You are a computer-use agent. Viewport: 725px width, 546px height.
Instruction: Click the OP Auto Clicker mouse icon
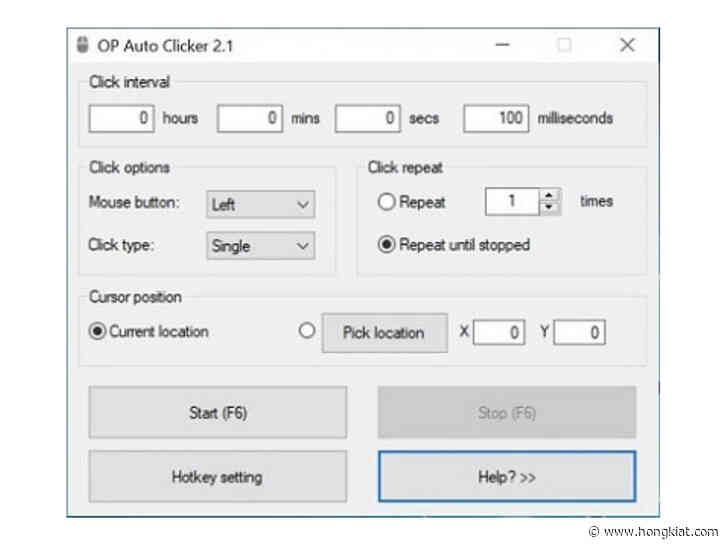[82, 45]
